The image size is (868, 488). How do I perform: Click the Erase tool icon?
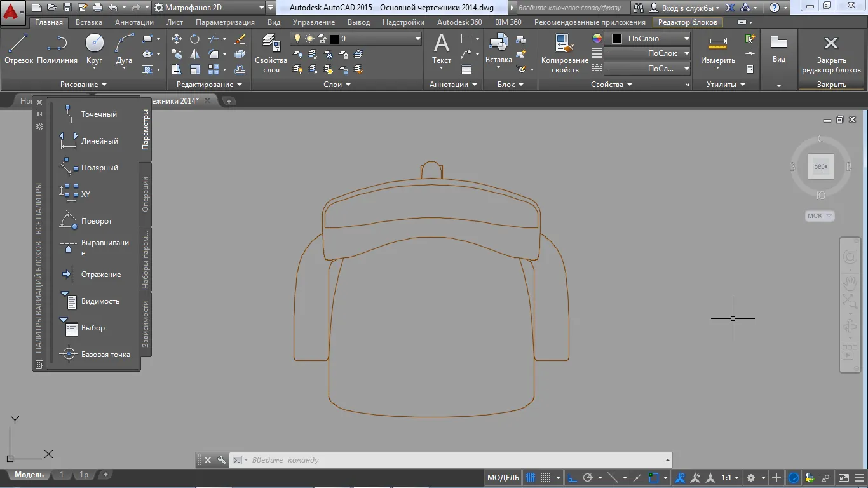point(240,39)
